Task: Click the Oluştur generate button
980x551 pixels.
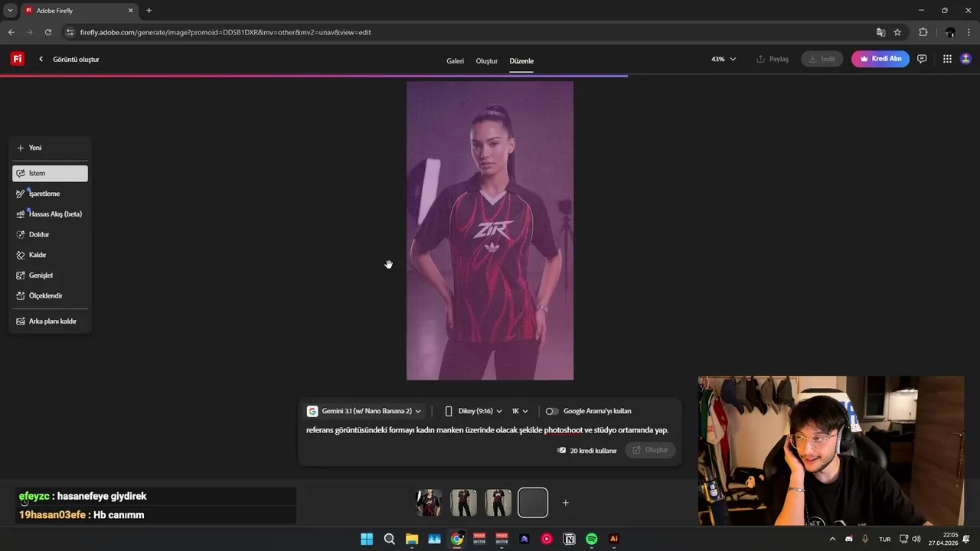Action: point(650,450)
